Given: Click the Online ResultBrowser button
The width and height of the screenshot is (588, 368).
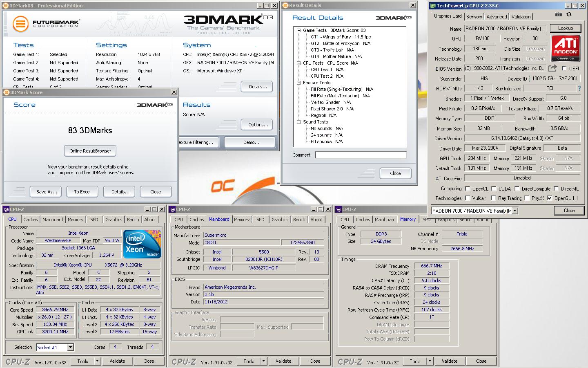Looking at the screenshot, I should (90, 151).
